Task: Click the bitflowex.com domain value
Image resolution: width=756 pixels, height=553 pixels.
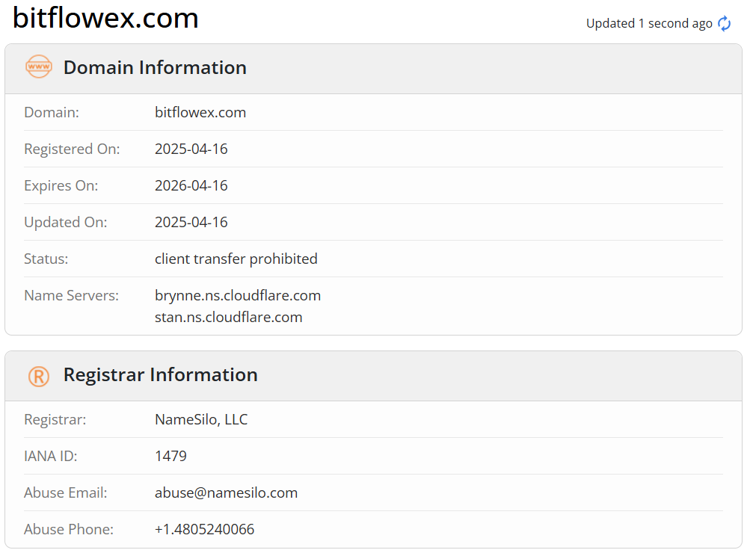Action: 200,112
